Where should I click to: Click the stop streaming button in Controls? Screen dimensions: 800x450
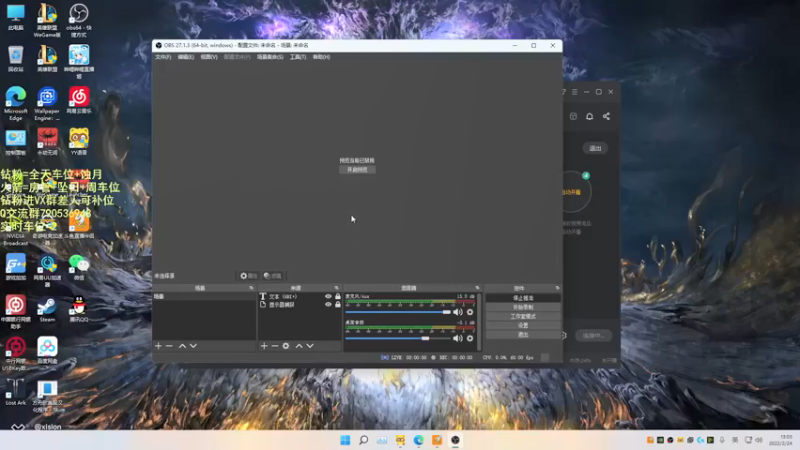coord(523,298)
